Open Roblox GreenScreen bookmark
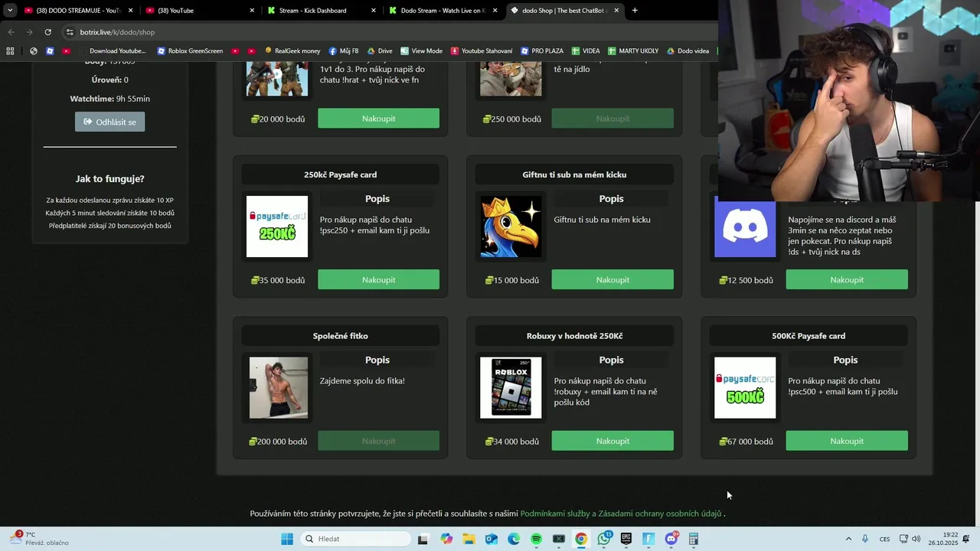This screenshot has width=980, height=551. pos(190,51)
